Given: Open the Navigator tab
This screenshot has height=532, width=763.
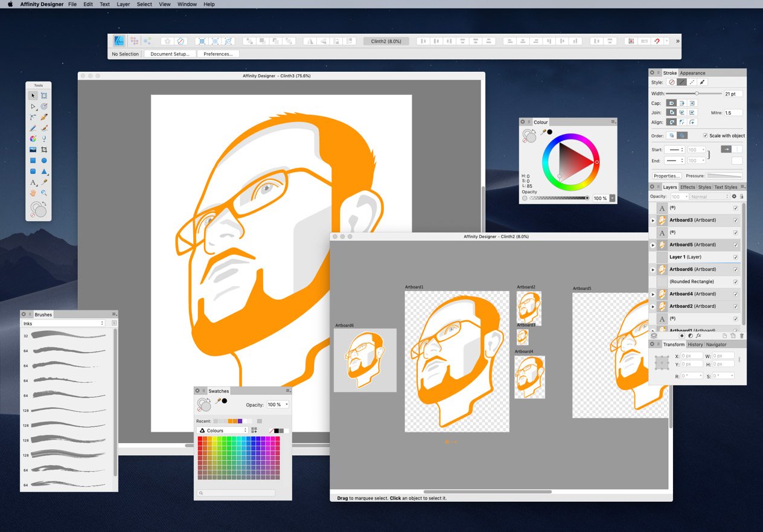Looking at the screenshot, I should coord(717,344).
